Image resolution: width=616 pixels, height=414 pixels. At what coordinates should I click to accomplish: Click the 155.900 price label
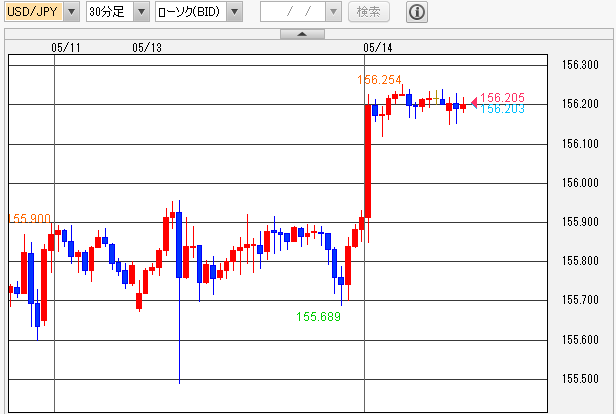tap(29, 218)
